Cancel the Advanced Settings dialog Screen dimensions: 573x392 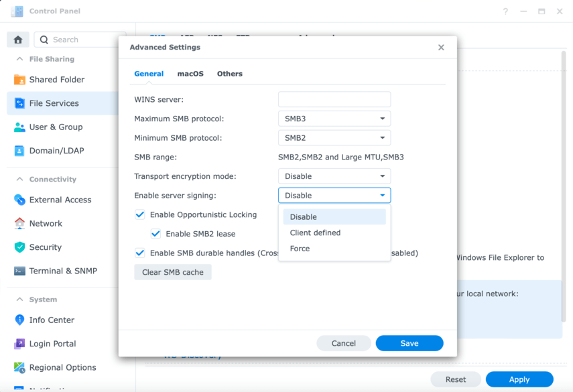point(344,343)
